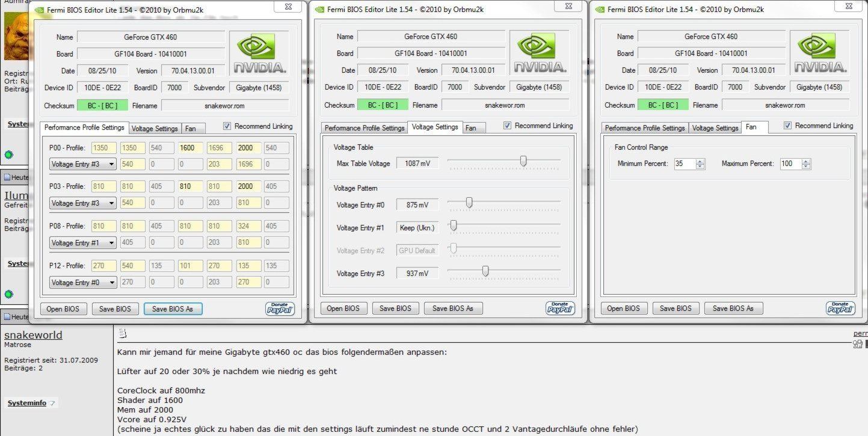Viewport: 868px width, 436px height.
Task: Decrease Minimum Percent with down arrow
Action: 700,167
